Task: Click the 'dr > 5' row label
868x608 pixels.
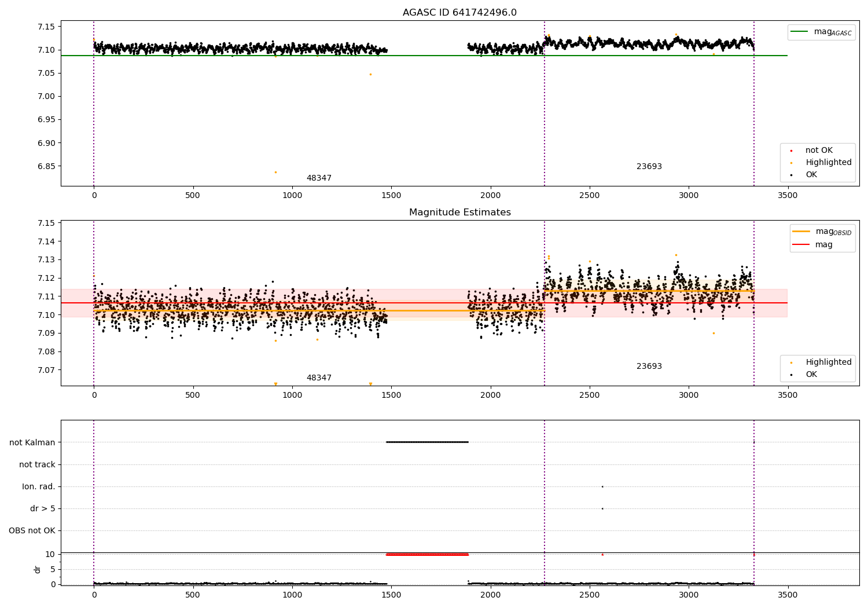Action: point(43,508)
